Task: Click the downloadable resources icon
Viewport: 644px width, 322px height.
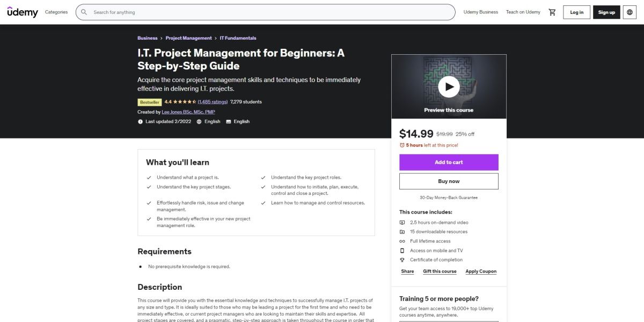Action: tap(402, 232)
